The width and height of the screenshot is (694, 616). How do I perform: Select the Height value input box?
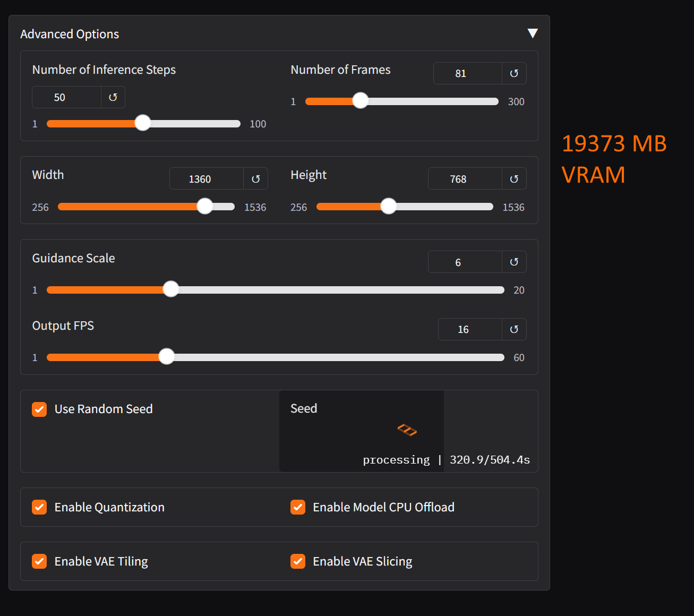[465, 178]
